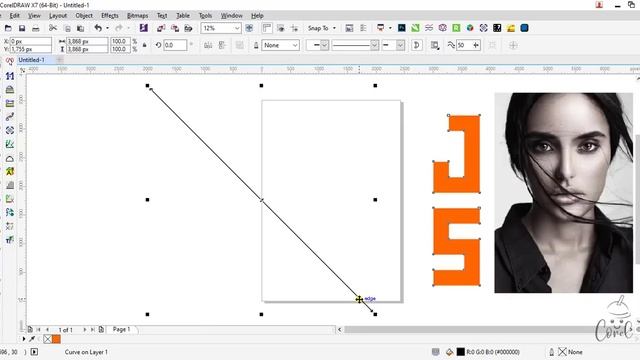
Task: Click the Redo arrow icon
Action: pos(119,28)
